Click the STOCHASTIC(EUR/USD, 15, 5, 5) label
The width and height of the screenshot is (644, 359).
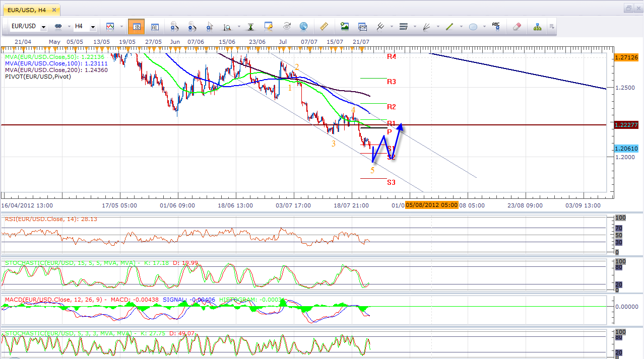tap(101, 263)
